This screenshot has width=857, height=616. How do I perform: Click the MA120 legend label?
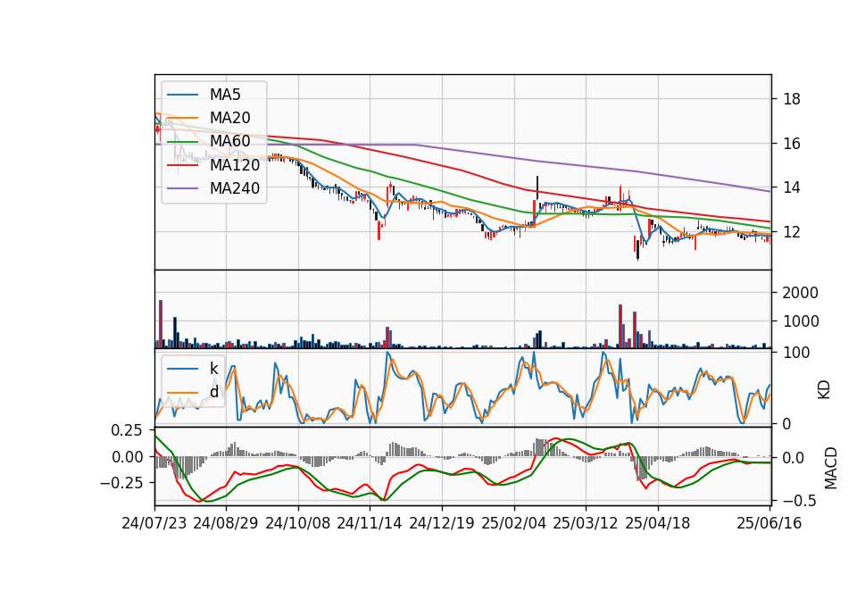pos(235,164)
